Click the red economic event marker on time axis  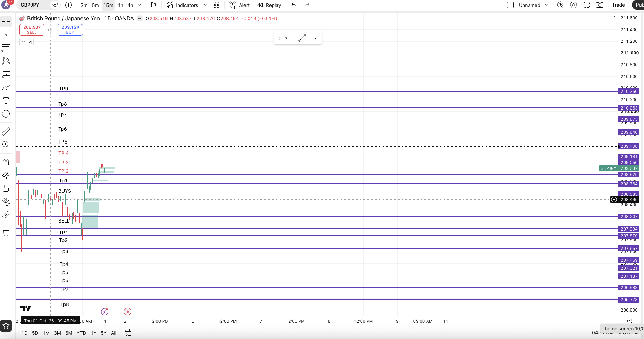(128, 312)
